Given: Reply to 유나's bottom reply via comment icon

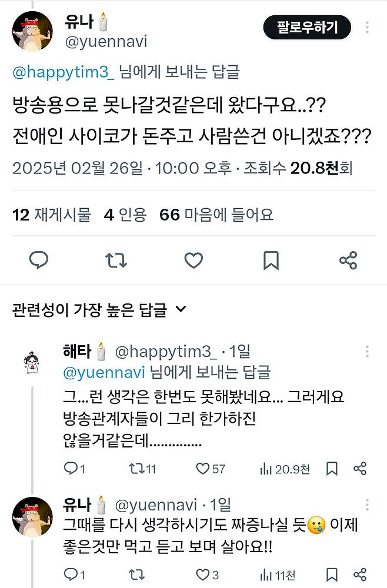Looking at the screenshot, I should [74, 574].
